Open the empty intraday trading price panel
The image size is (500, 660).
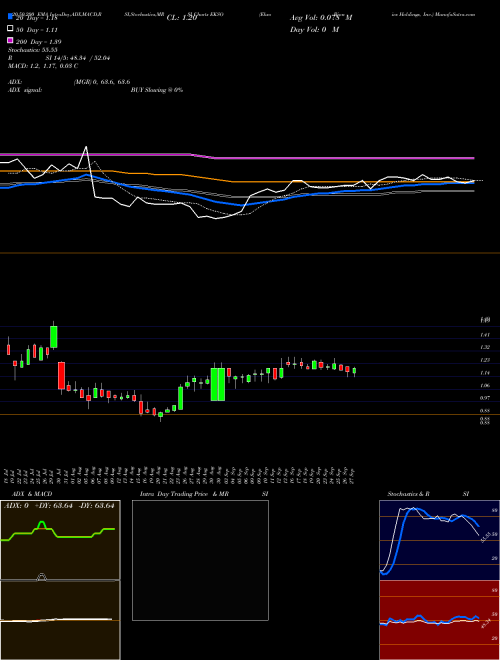point(200,560)
